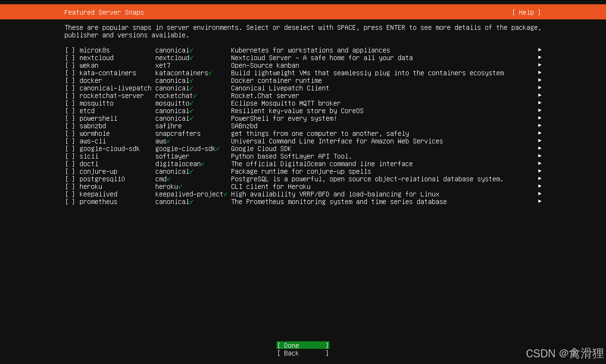Click publisher name "safihre"
The width and height of the screenshot is (606, 364).
(x=169, y=126)
